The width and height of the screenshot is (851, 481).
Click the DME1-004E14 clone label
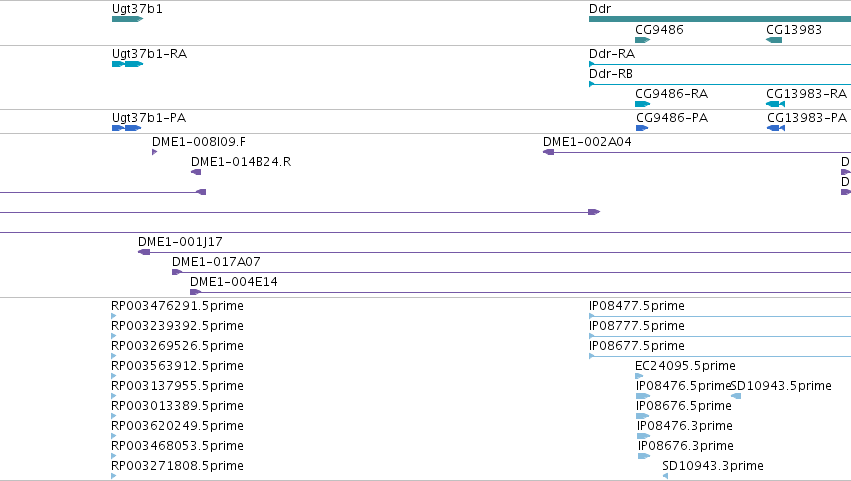233,282
